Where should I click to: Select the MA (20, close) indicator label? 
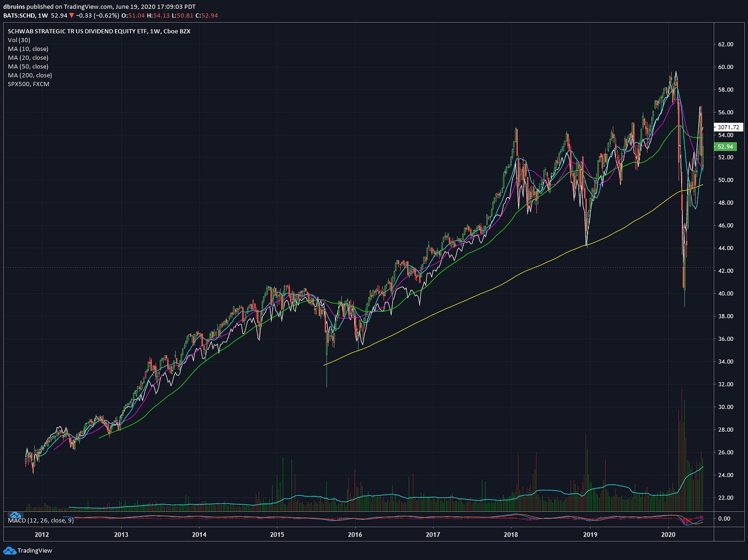(28, 58)
